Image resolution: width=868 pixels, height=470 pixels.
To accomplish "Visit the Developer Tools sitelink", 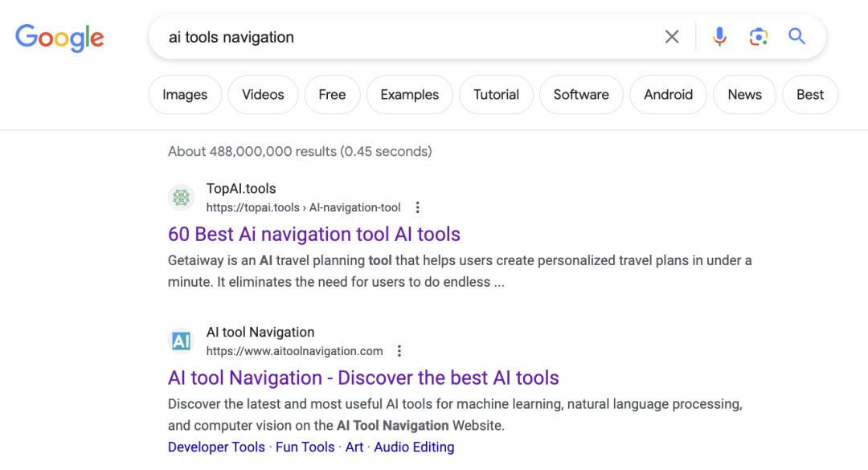I will [x=216, y=447].
